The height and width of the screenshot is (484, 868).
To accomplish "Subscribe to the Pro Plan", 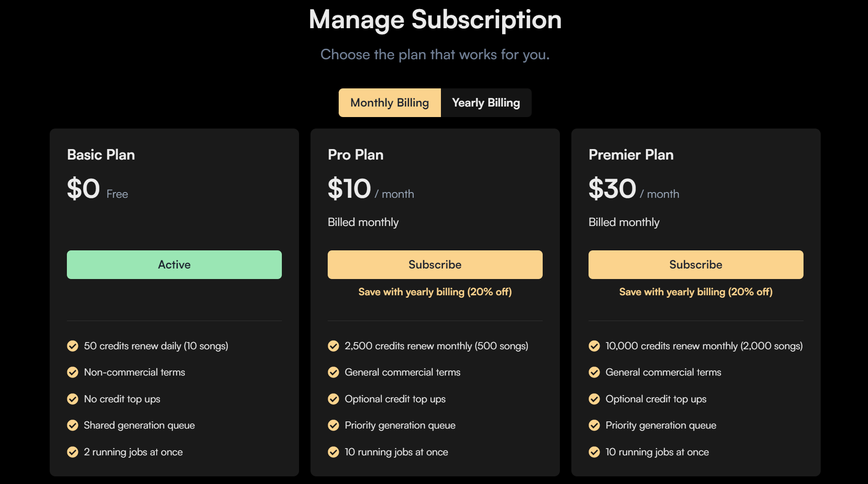I will click(x=435, y=265).
